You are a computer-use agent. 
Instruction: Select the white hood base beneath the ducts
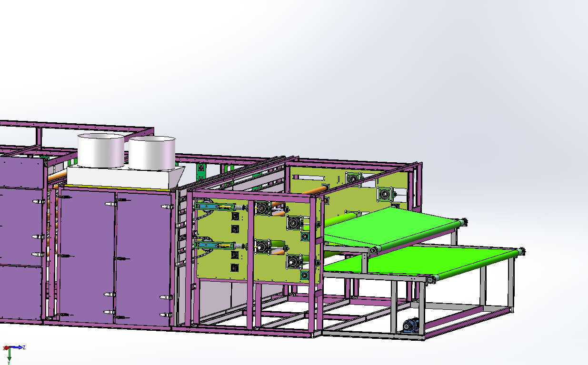(119, 177)
